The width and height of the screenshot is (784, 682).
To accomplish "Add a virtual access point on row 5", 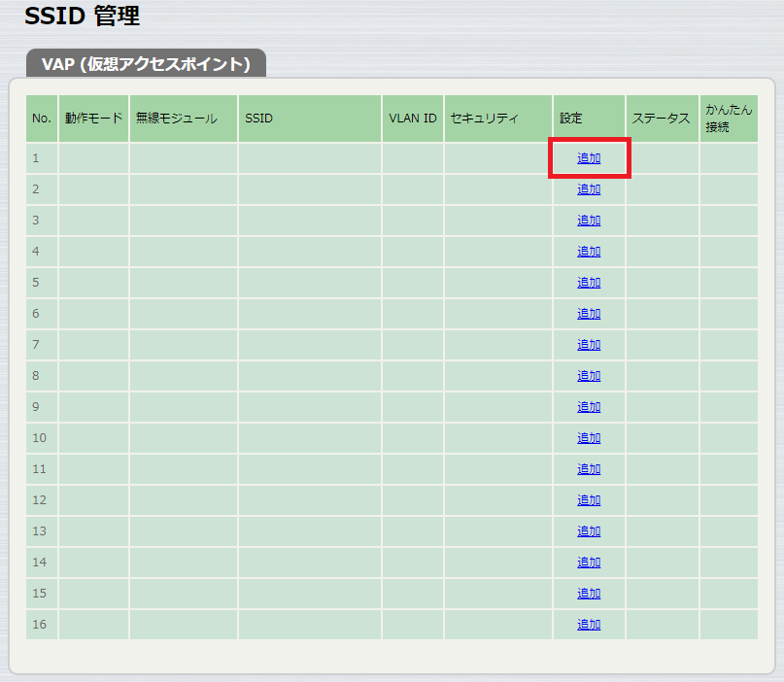I will coord(588,282).
